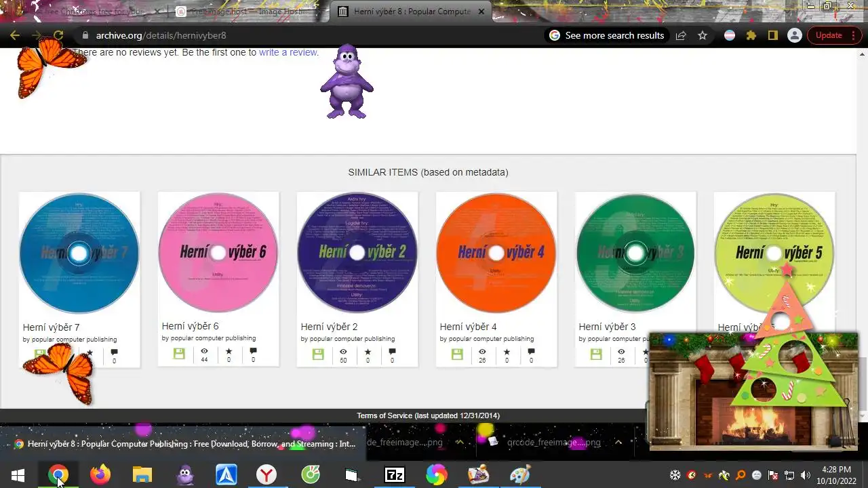
Task: Click the software floppy icon under Herní výběr 2
Action: tap(318, 354)
